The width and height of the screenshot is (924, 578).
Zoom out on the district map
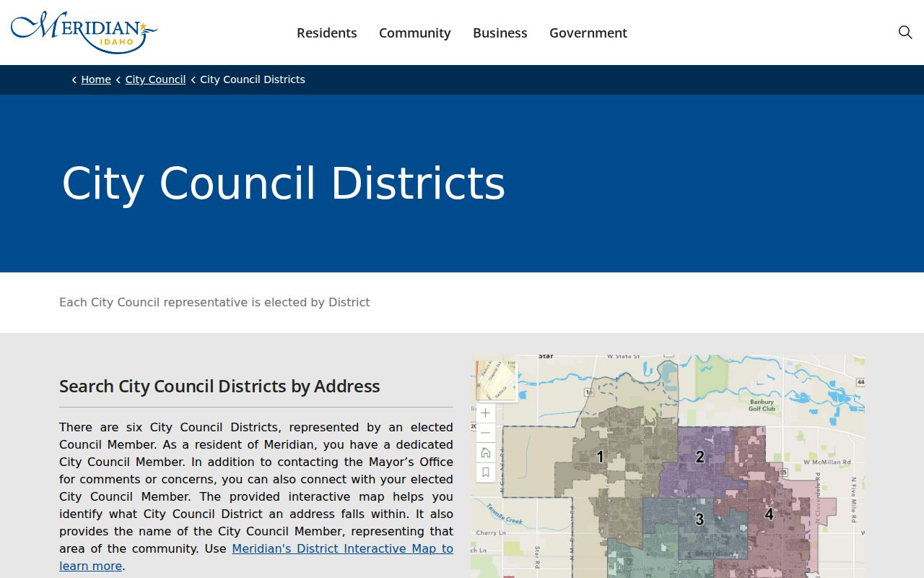[486, 433]
